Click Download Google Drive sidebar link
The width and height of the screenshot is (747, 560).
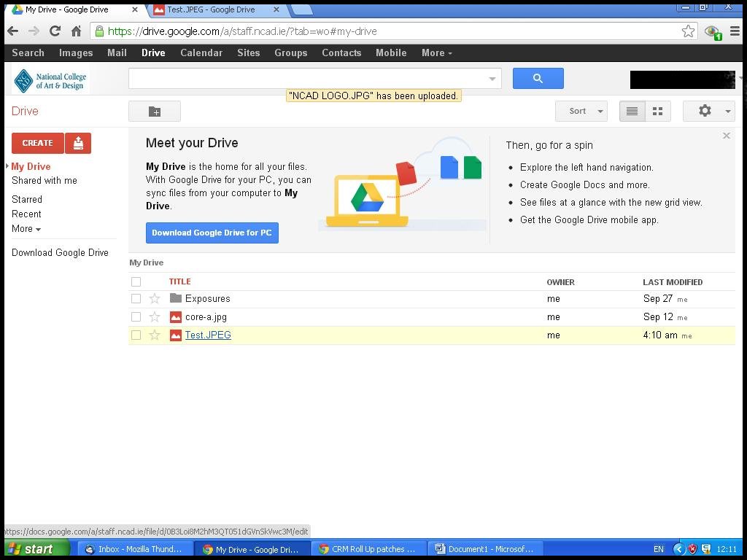(60, 253)
